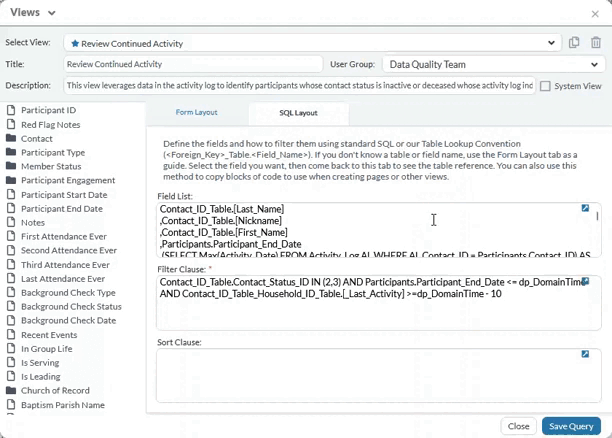
Task: Click the Background Check Status file icon
Action: (11, 306)
